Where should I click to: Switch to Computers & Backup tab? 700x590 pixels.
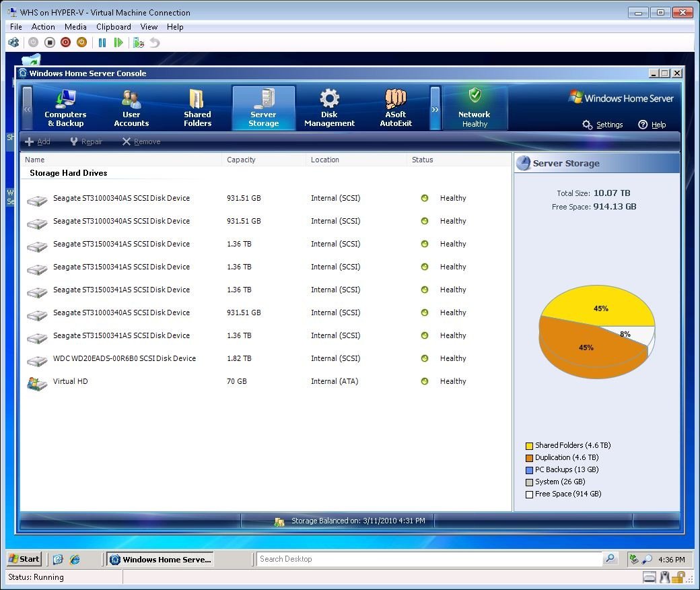pos(66,108)
